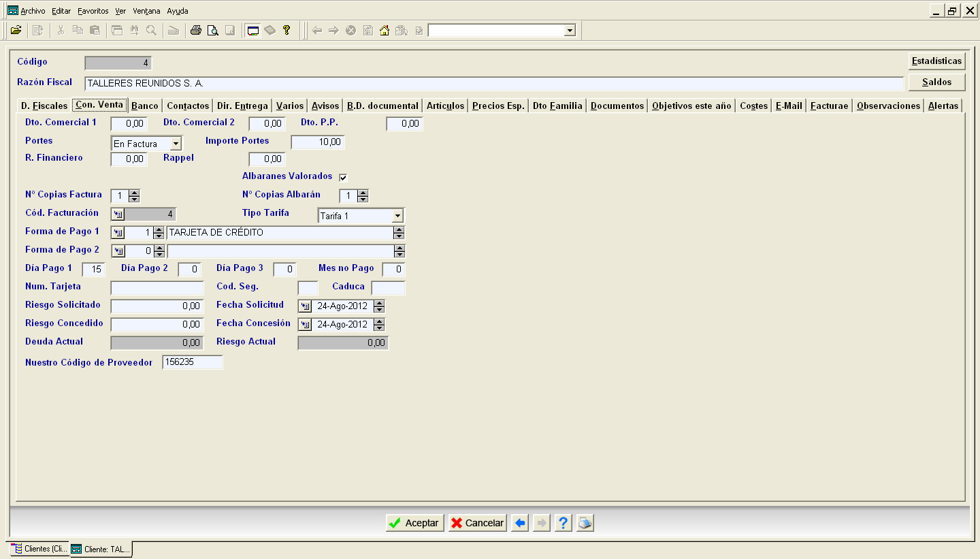
Task: Click the Dto. Comercial 1 field
Action: (129, 125)
